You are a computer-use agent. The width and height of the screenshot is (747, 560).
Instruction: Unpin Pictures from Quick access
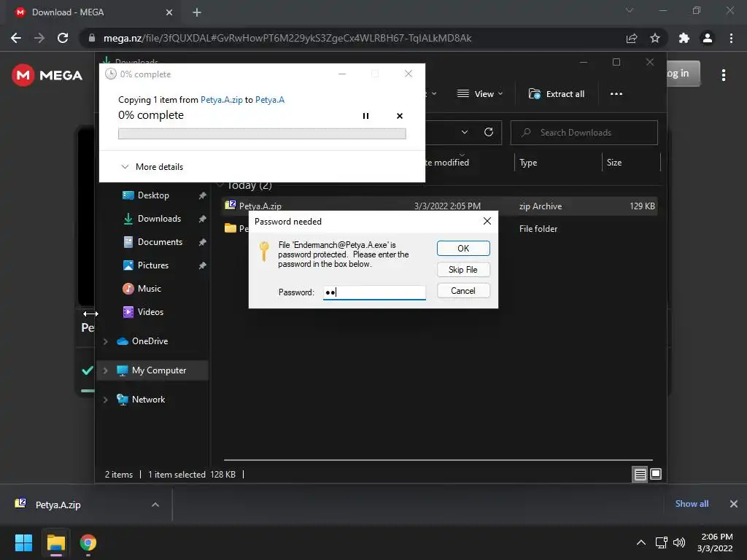[x=203, y=265]
